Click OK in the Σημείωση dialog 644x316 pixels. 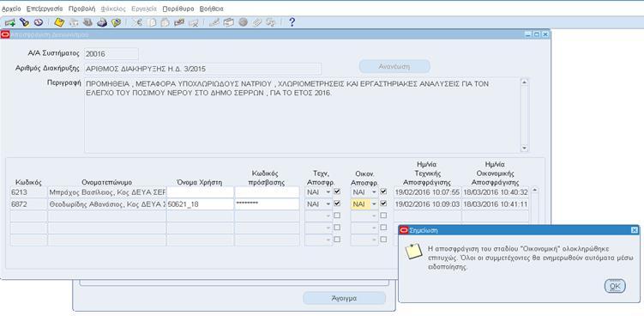(615, 286)
